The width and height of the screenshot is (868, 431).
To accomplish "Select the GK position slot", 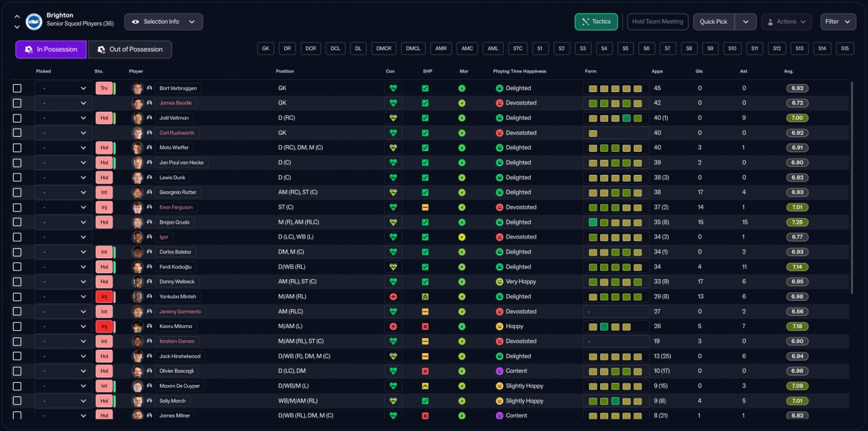I will coord(266,49).
